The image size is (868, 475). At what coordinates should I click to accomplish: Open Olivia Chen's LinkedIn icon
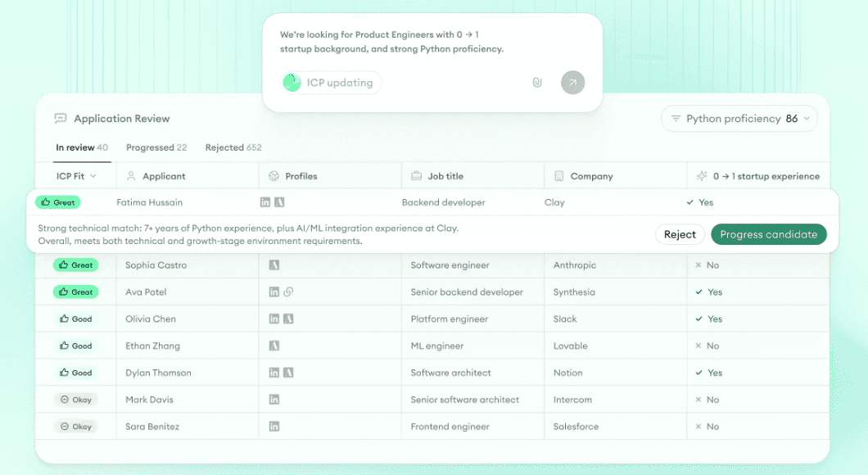[274, 319]
